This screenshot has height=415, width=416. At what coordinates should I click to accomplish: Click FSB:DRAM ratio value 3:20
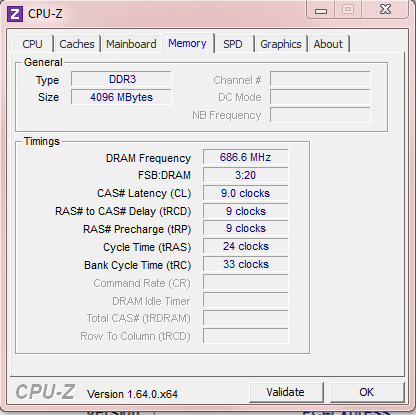click(245, 175)
